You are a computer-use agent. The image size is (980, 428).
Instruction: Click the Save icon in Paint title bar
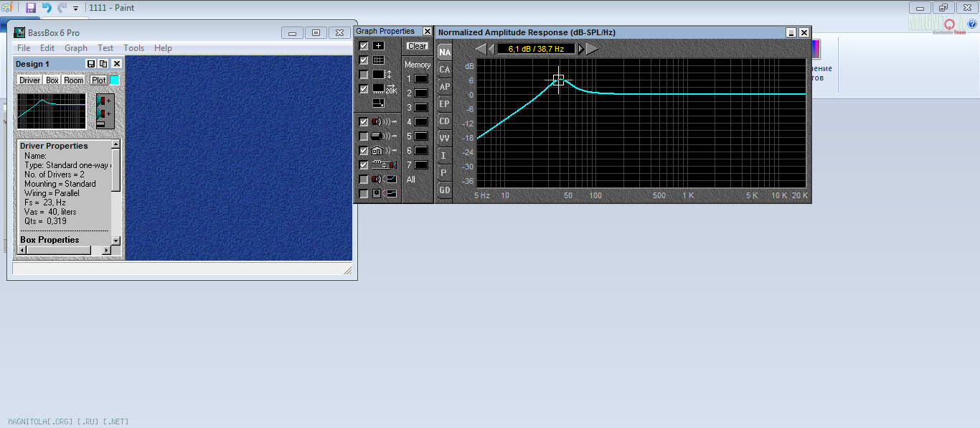30,8
